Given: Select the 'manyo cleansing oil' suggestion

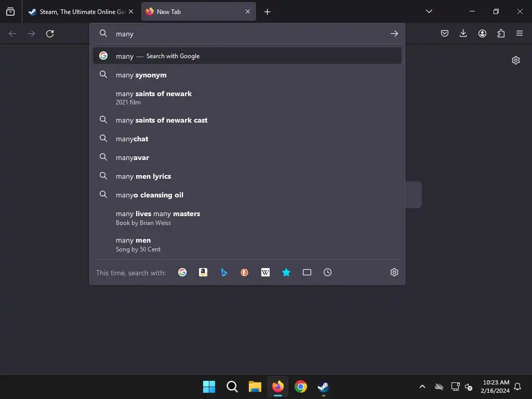Looking at the screenshot, I should click(247, 195).
